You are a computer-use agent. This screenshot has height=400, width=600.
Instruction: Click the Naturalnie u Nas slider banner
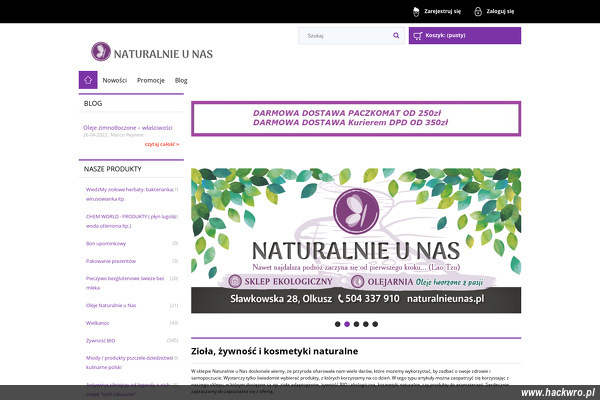pos(356,240)
